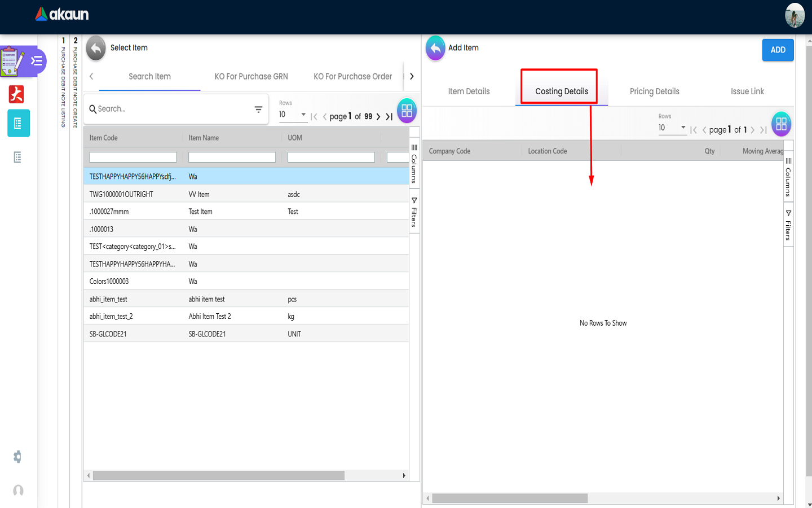Click the item list horizontal scrollbar
This screenshot has width=812, height=508.
click(x=219, y=476)
